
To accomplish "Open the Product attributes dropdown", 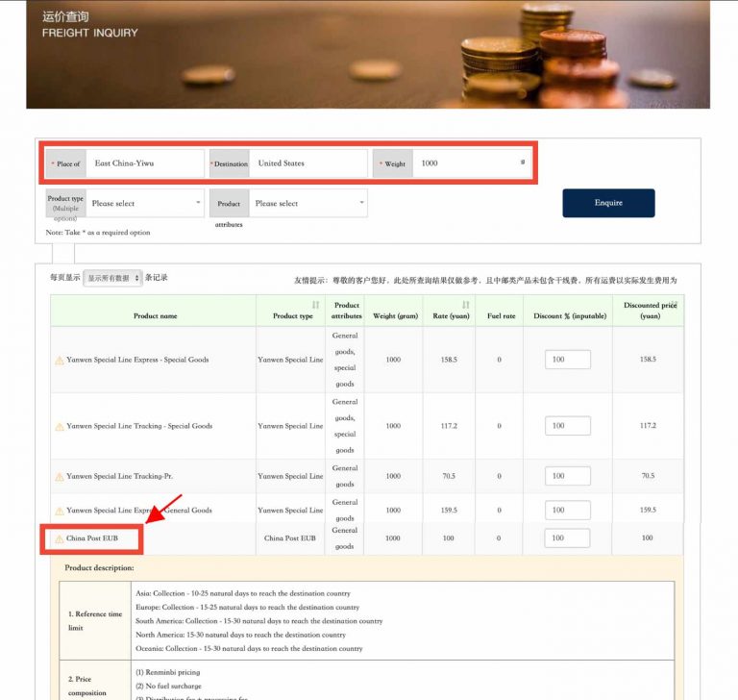I will coord(307,203).
